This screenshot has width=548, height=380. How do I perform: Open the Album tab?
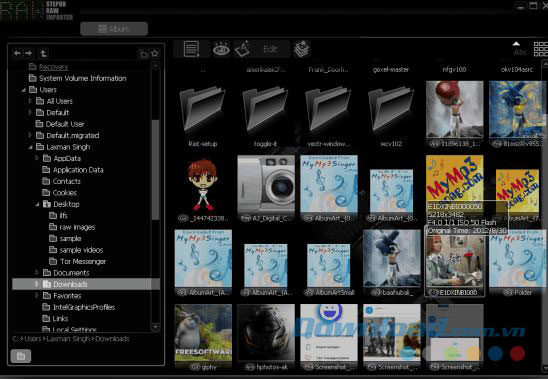pyautogui.click(x=114, y=29)
